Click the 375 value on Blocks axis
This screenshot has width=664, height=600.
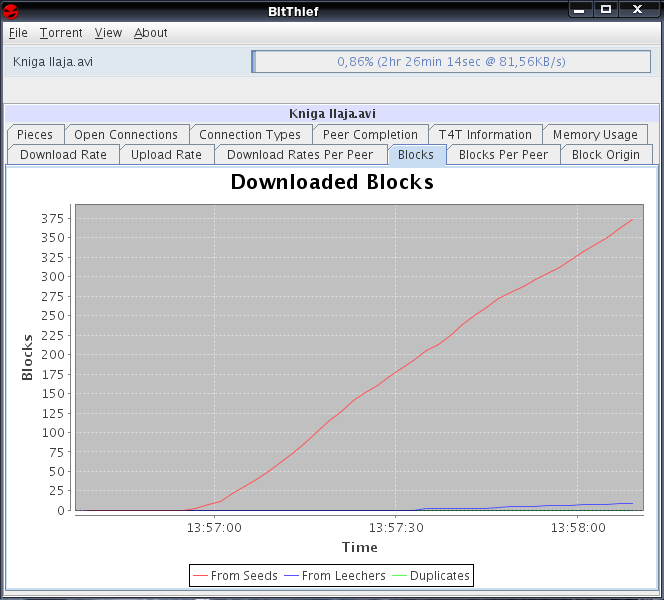point(53,218)
